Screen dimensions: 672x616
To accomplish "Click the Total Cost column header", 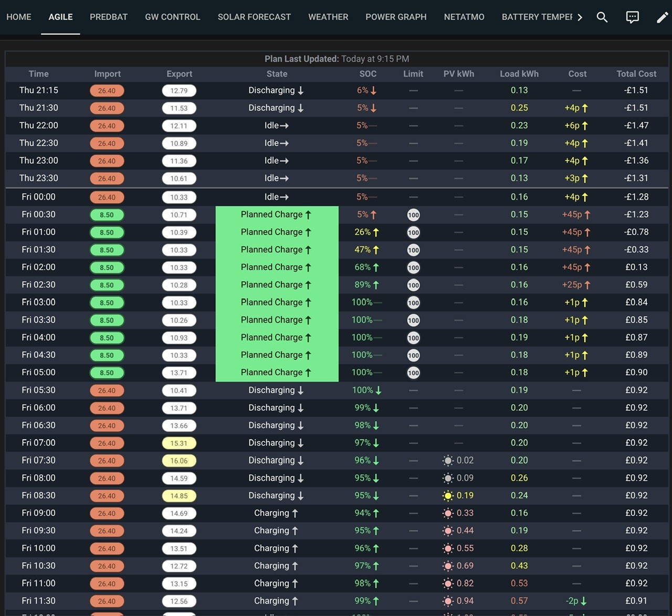I will point(636,74).
